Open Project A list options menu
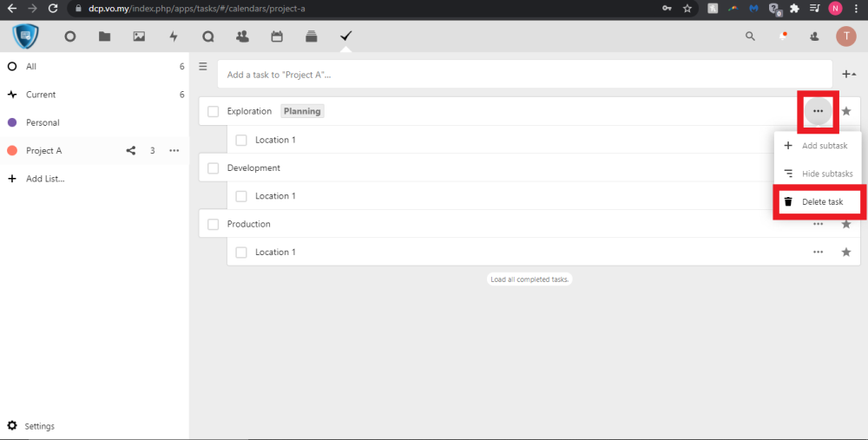868x440 pixels. click(174, 150)
